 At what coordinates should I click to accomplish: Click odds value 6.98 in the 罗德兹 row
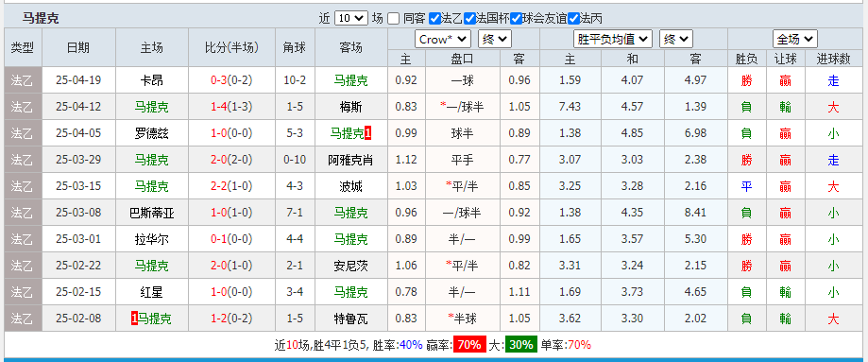695,133
